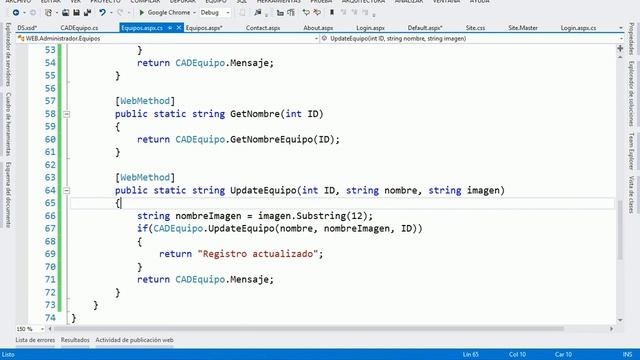Open the Lista de errores panel
The image size is (640, 360).
coord(35,340)
